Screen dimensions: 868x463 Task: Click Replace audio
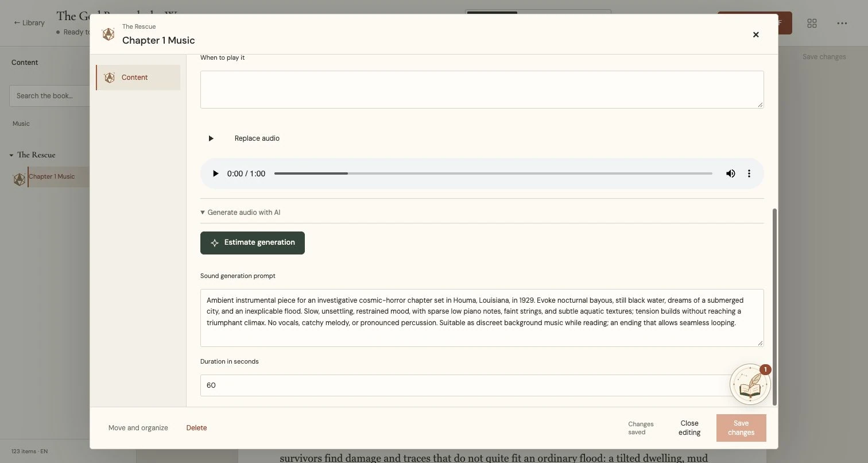(257, 138)
